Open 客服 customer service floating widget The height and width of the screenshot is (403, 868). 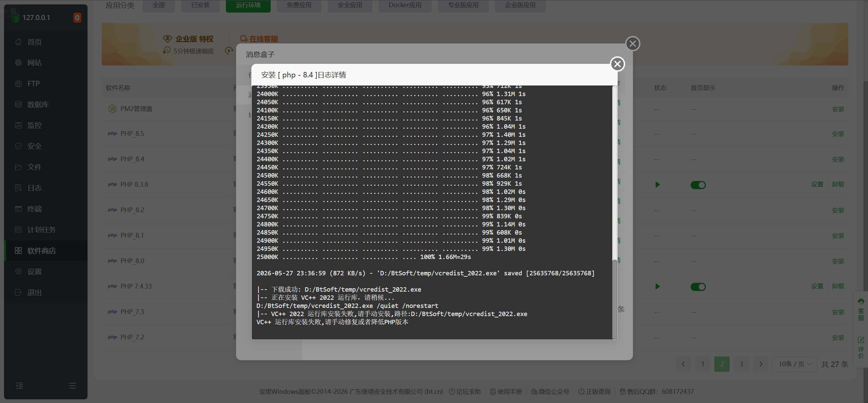pyautogui.click(x=861, y=309)
